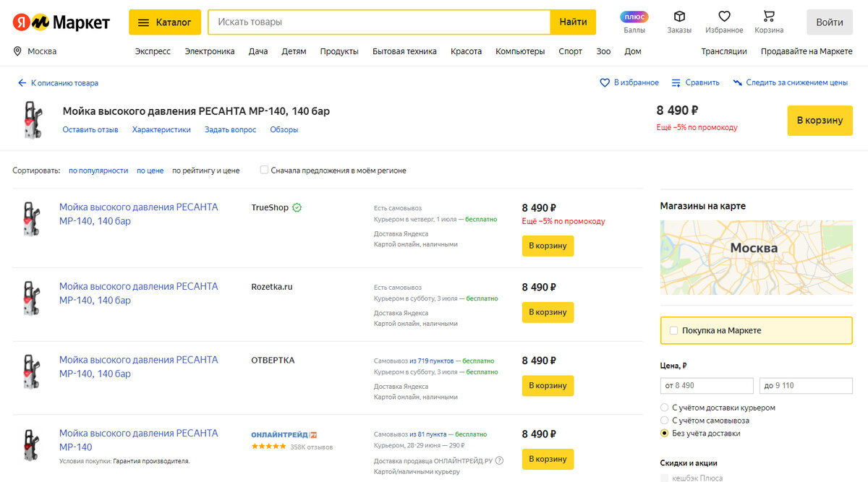Add to cart using the top В корзину button

[820, 121]
